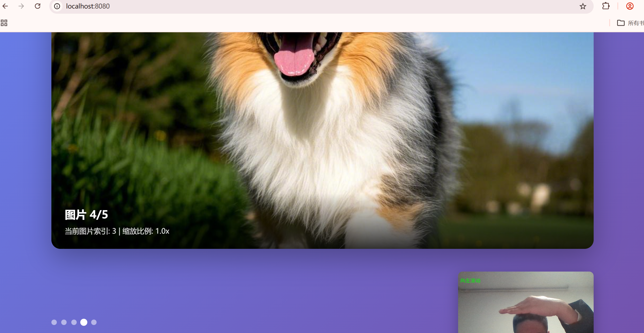Screen dimensions: 644x333
Task: Click the browser back arrow
Action: (5, 6)
